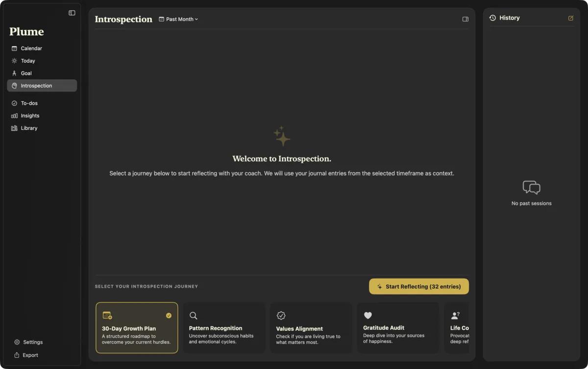
Task: Select the Gratitude Audit journey card
Action: pyautogui.click(x=398, y=328)
